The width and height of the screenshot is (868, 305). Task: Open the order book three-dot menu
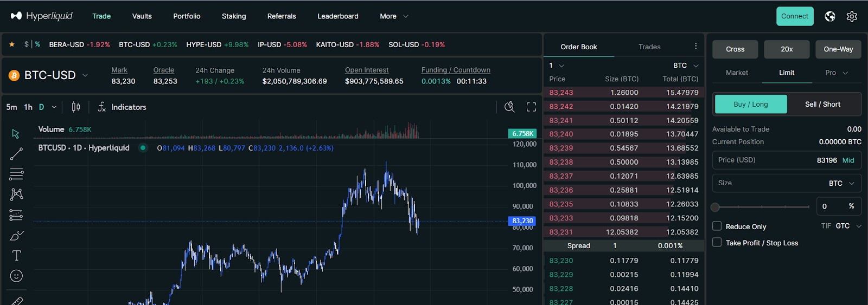tap(695, 47)
